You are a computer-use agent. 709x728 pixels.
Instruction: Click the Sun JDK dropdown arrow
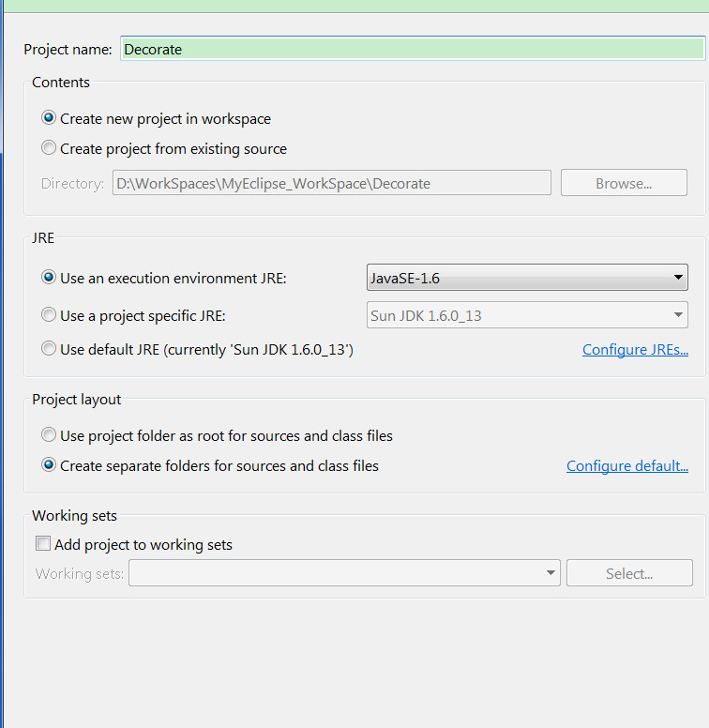click(x=678, y=315)
